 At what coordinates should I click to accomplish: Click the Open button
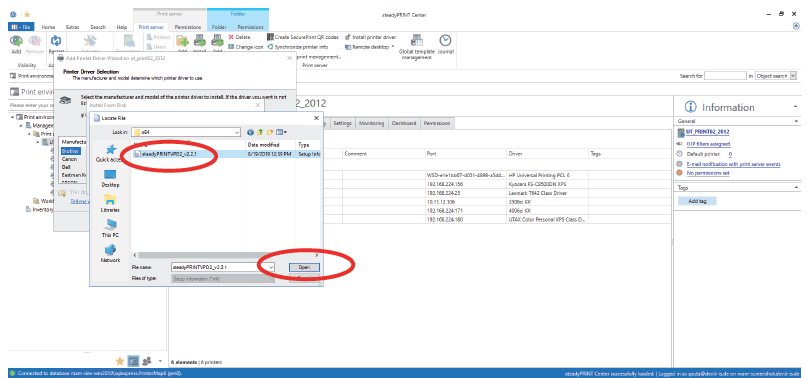click(304, 267)
